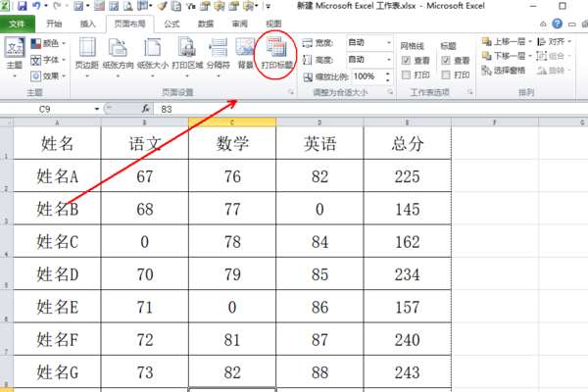Enable the 网格线 打印 checkbox

tap(407, 74)
